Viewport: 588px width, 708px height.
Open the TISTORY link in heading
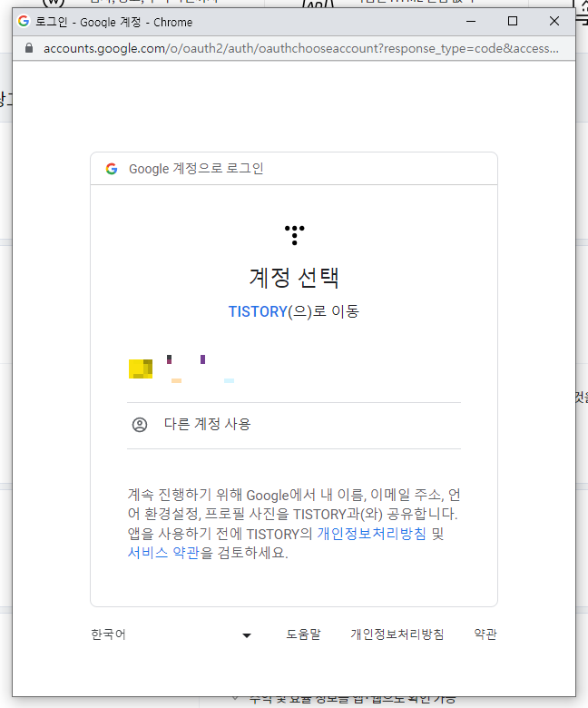click(x=258, y=311)
